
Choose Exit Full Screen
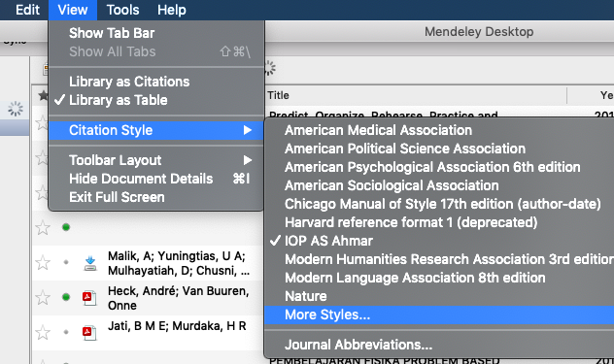[155, 197]
